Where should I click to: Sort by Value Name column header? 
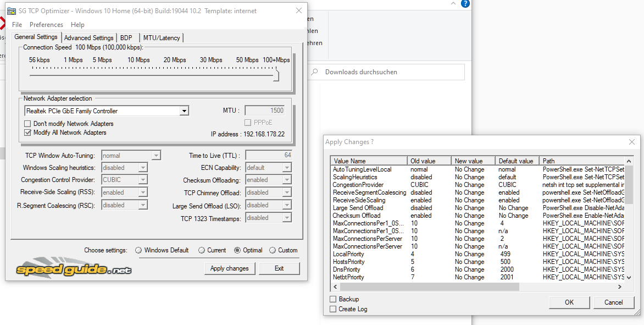[x=369, y=161]
